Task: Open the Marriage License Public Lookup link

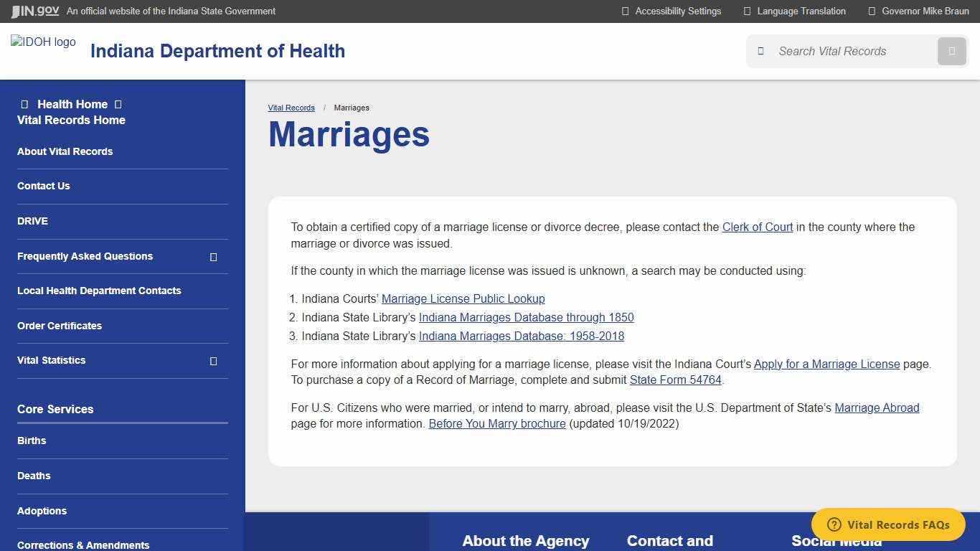Action: pyautogui.click(x=463, y=298)
